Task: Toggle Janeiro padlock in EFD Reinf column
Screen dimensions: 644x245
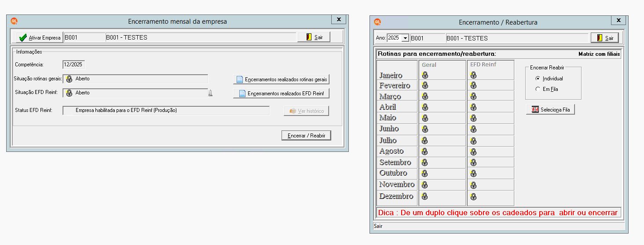Action: pos(473,75)
